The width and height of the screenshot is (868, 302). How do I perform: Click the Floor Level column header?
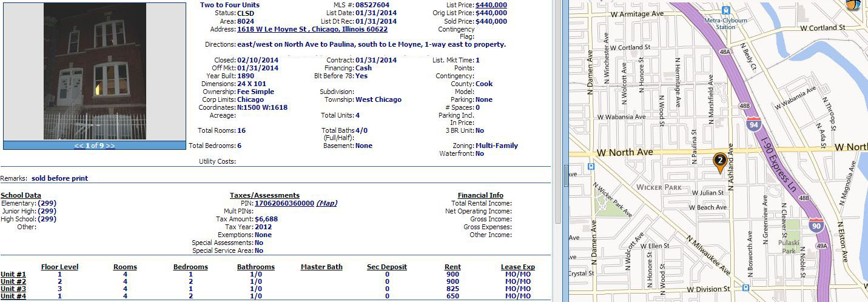click(x=59, y=267)
